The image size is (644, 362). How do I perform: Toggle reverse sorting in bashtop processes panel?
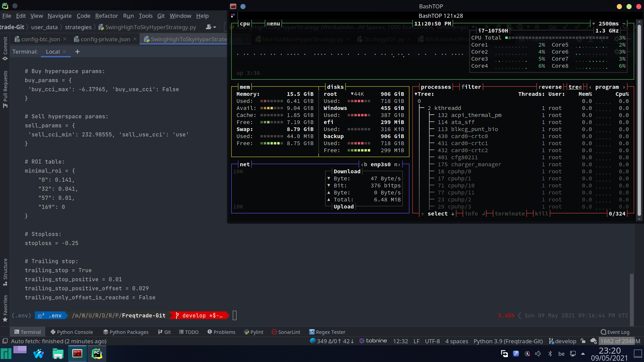tap(550, 87)
